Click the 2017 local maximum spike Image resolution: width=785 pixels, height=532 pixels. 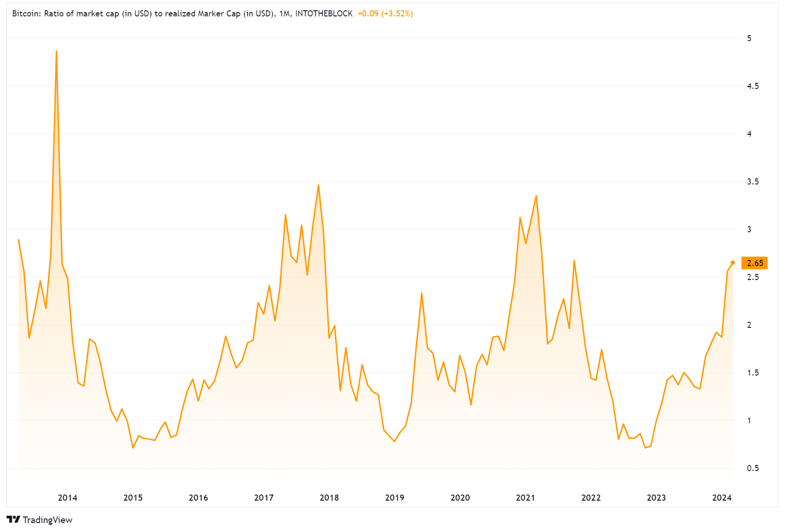[x=286, y=215]
